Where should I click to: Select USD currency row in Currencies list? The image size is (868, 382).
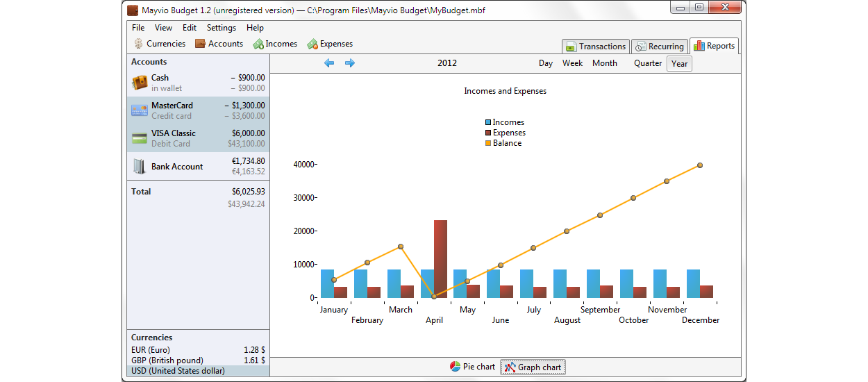pos(198,371)
